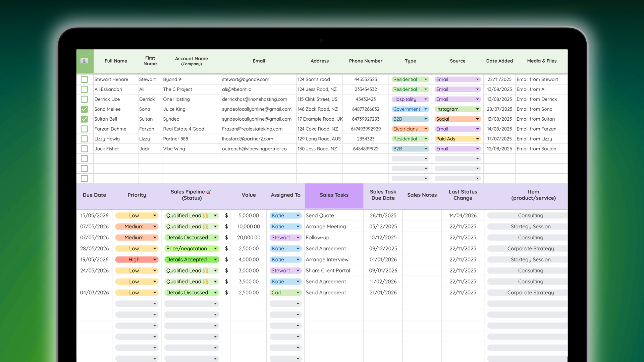
Task: Select the Sales Tasks column header
Action: [x=334, y=195]
